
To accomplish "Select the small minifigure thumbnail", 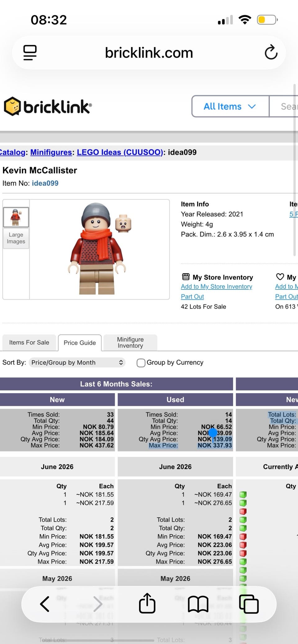I will (16, 217).
